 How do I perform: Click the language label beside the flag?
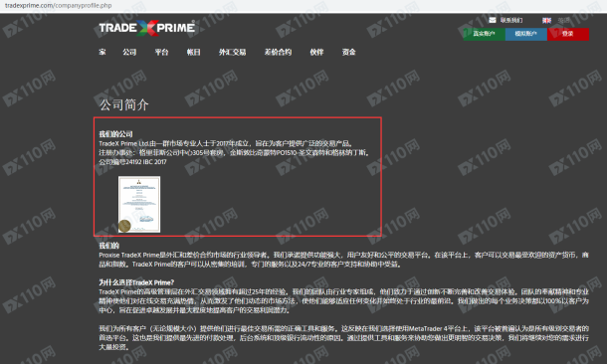click(x=563, y=20)
